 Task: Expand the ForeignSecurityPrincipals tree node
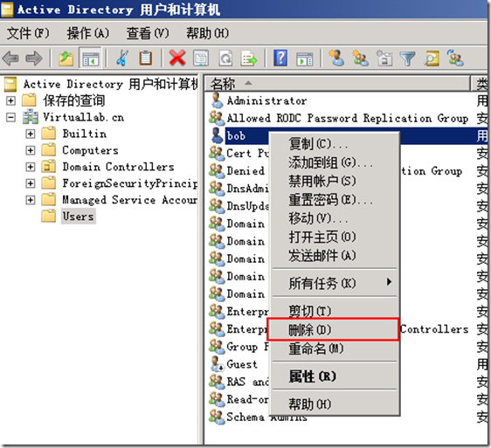tap(30, 183)
